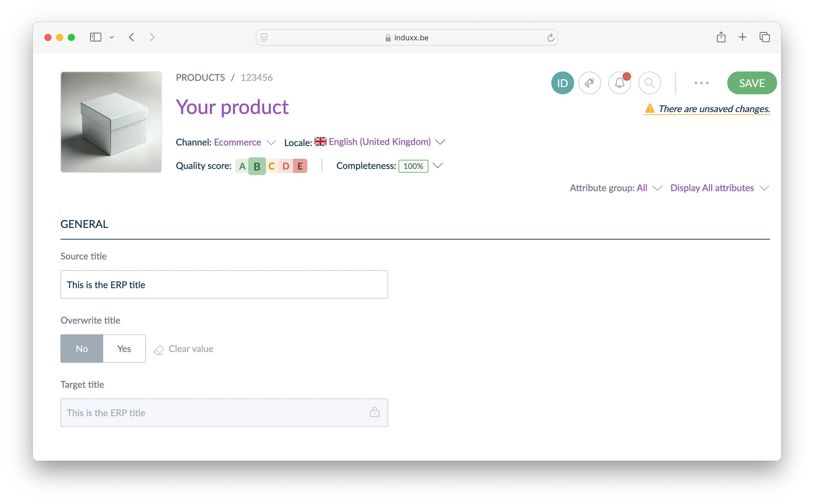This screenshot has width=814, height=504.
Task: Open the three-dots more options menu
Action: 701,83
